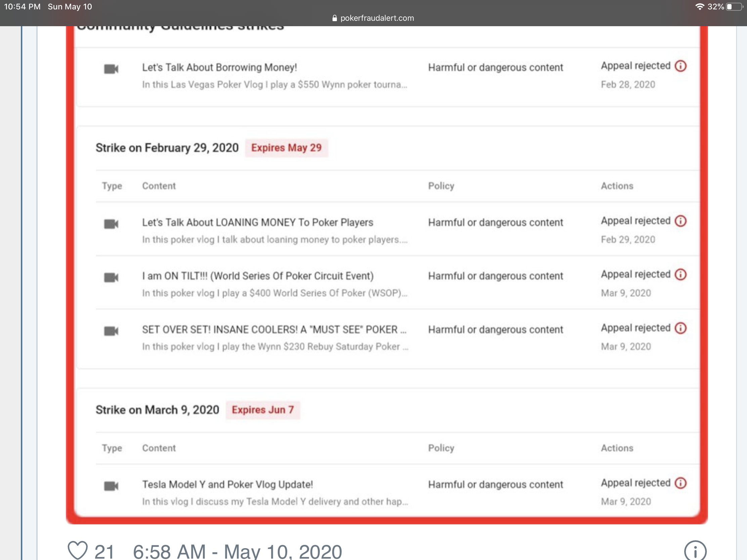Viewport: 747px width, 560px height.
Task: Click video icon for SET OVER SET row
Action: coord(111,331)
